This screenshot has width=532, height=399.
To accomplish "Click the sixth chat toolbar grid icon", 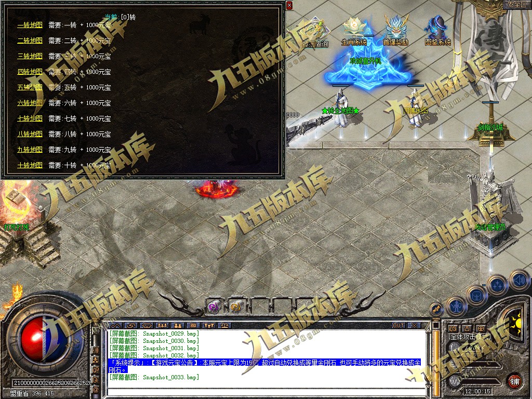I will tap(193, 325).
